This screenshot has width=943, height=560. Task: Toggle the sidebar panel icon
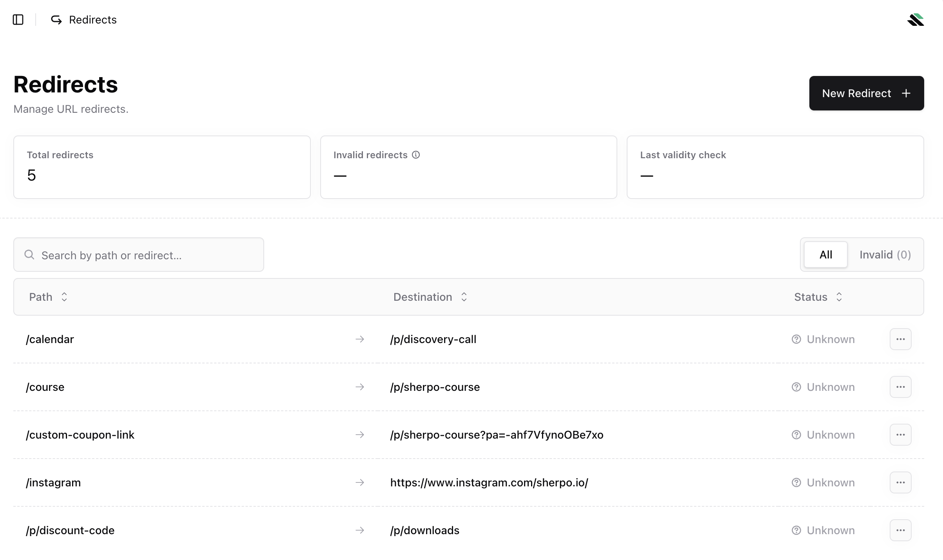pyautogui.click(x=19, y=19)
